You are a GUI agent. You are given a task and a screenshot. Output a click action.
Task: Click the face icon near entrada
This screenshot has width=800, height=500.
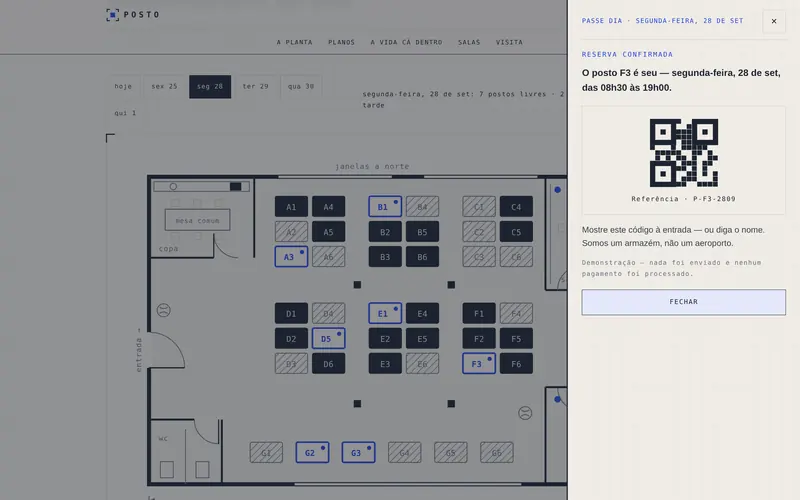pyautogui.click(x=163, y=310)
